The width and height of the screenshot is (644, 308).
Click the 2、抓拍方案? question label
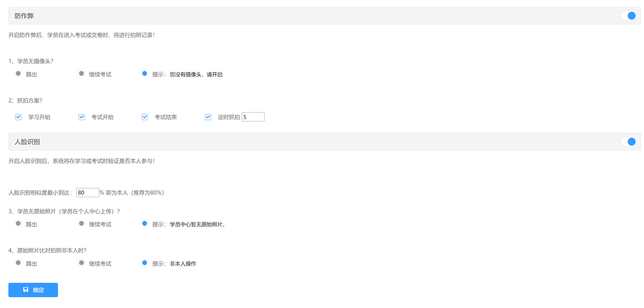(x=25, y=101)
